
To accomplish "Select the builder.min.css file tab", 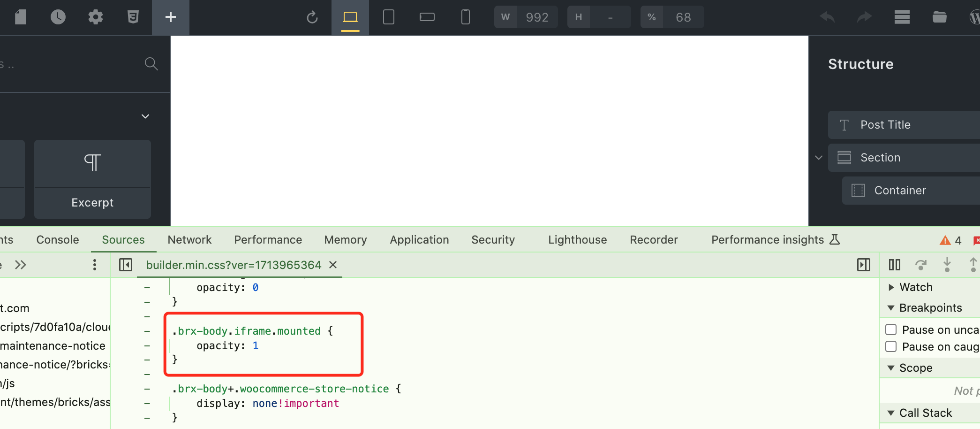I will 234,265.
